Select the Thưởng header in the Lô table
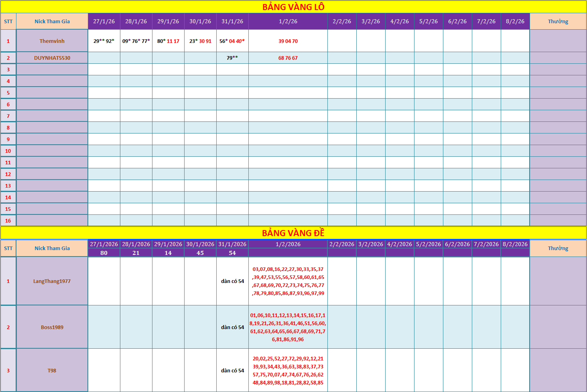Viewport: 587px width, 392px height. [x=558, y=21]
